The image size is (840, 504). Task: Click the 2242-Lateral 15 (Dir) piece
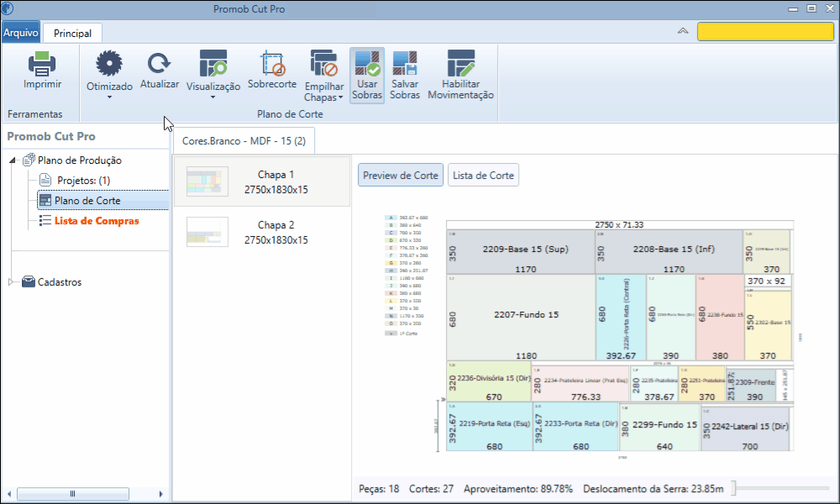(x=744, y=428)
